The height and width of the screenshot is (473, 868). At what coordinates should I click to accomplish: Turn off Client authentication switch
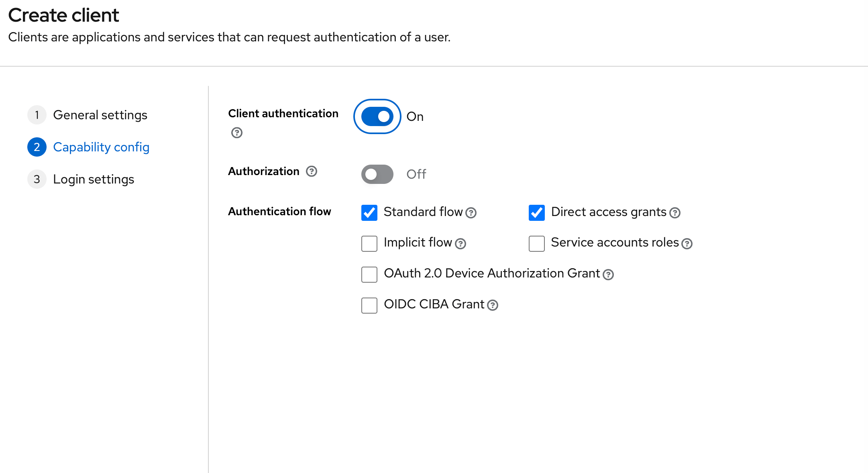coord(377,116)
